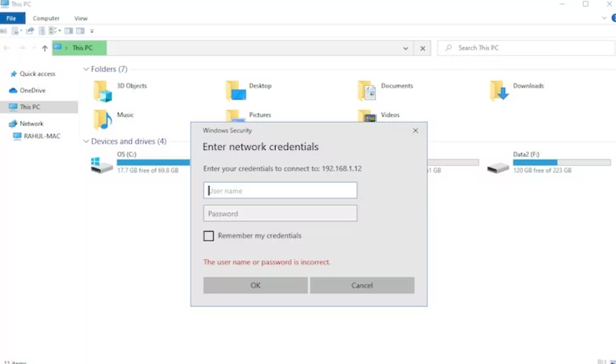
Task: Enable Remember my credentials checkbox
Action: click(209, 236)
